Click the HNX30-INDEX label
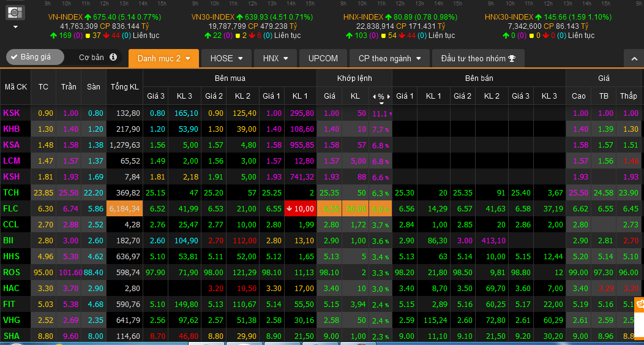The image size is (644, 345). [x=509, y=17]
